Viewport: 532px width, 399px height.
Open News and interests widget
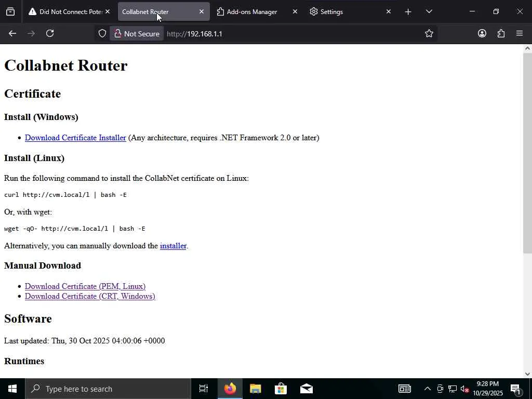(x=404, y=389)
